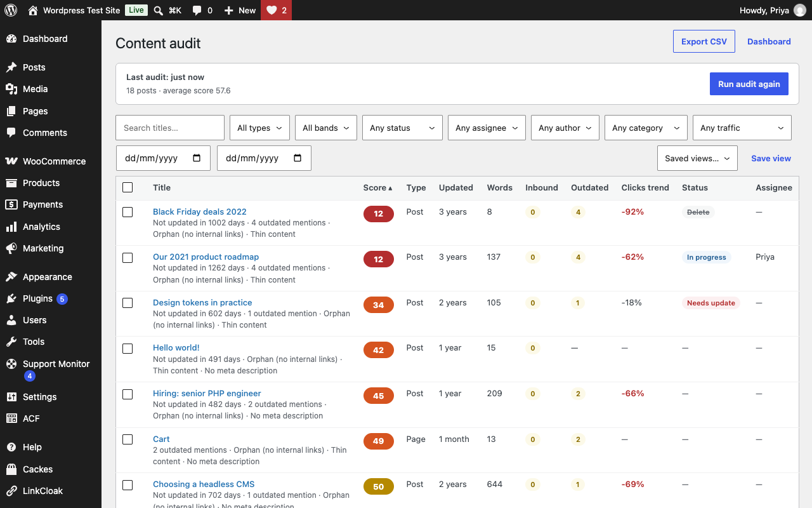Click the Settings sliders icon
The width and height of the screenshot is (812, 508).
pyautogui.click(x=11, y=397)
